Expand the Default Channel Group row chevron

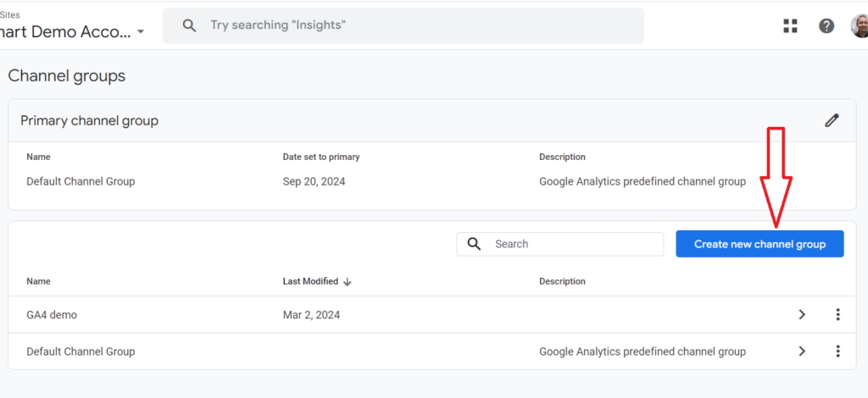click(802, 351)
